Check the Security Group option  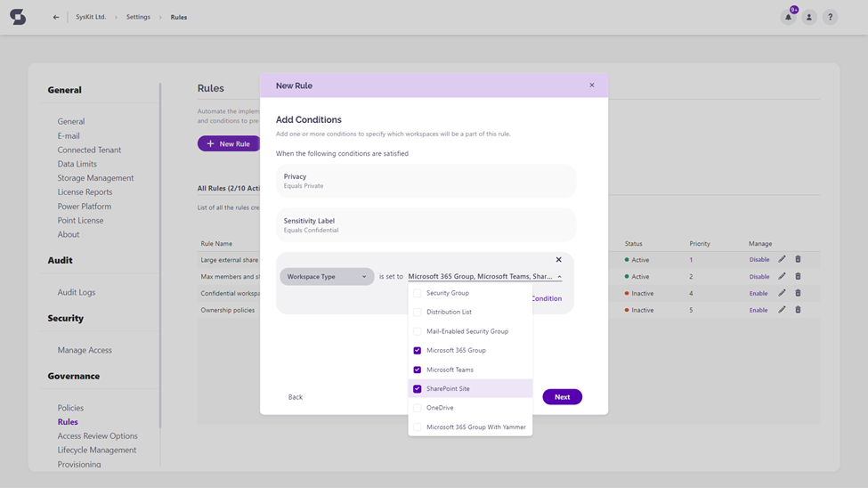tap(417, 293)
